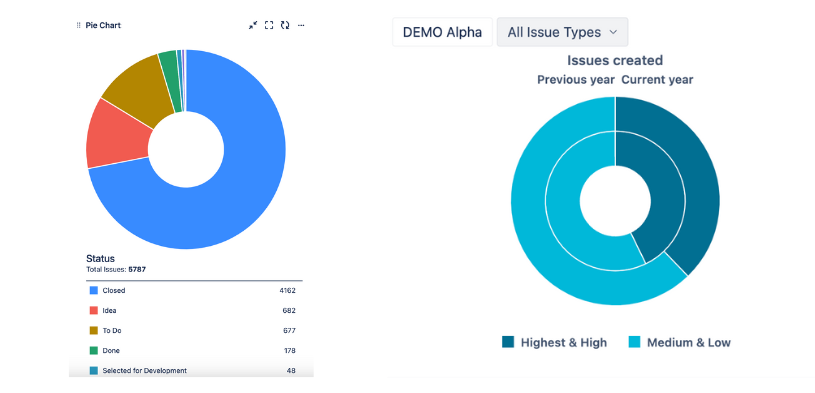Open the Pie Chart more options menu
The image size is (815, 393).
coord(301,25)
